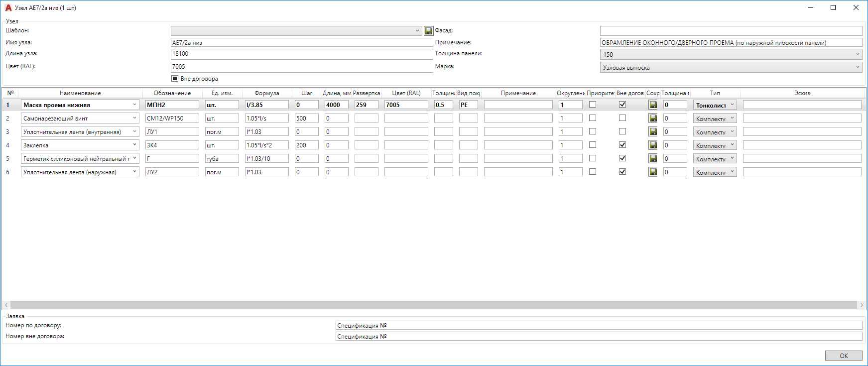
Task: Click the AutoCAD app icon in title bar
Action: coord(8,8)
